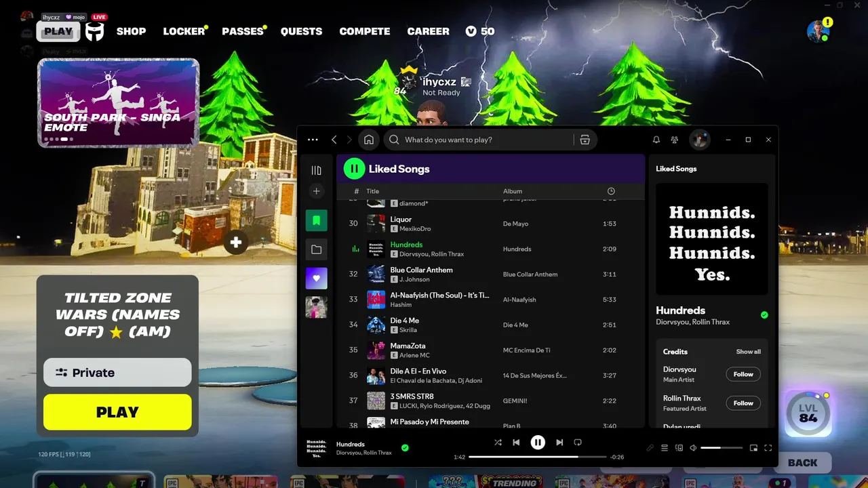Click the song progress bar
The height and width of the screenshot is (488, 868).
(538, 457)
